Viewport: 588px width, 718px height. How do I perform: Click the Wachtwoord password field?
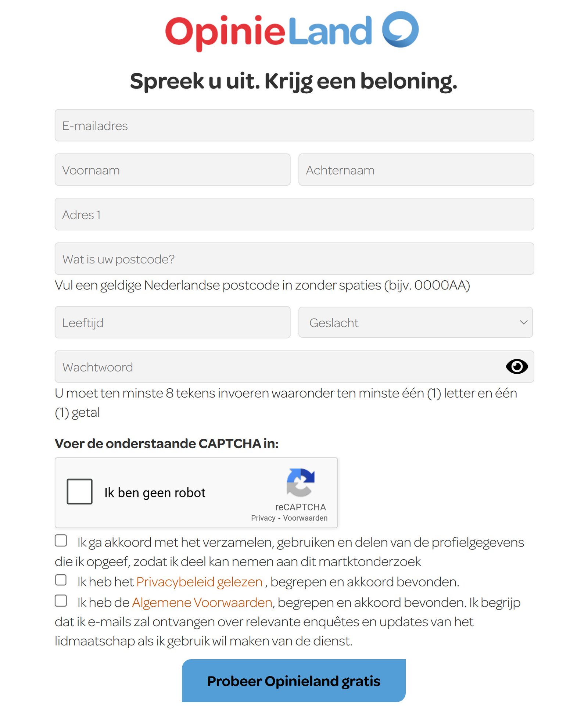(257, 366)
